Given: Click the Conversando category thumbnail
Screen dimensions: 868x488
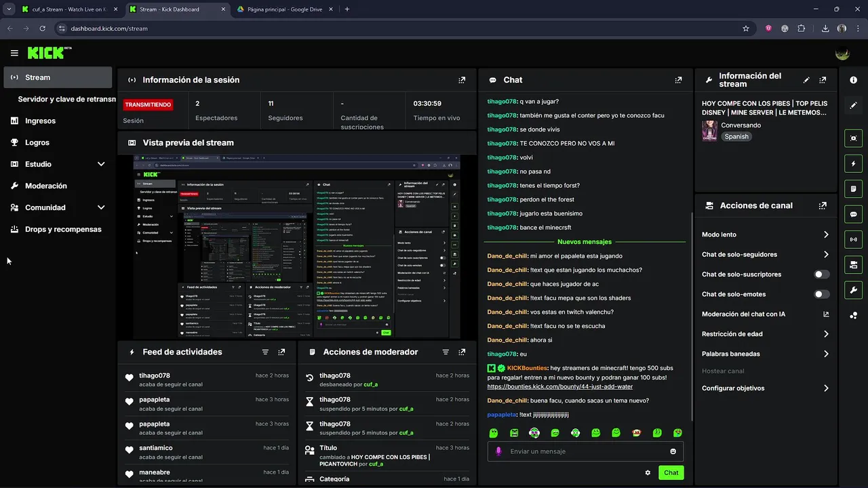Looking at the screenshot, I should click(x=709, y=131).
